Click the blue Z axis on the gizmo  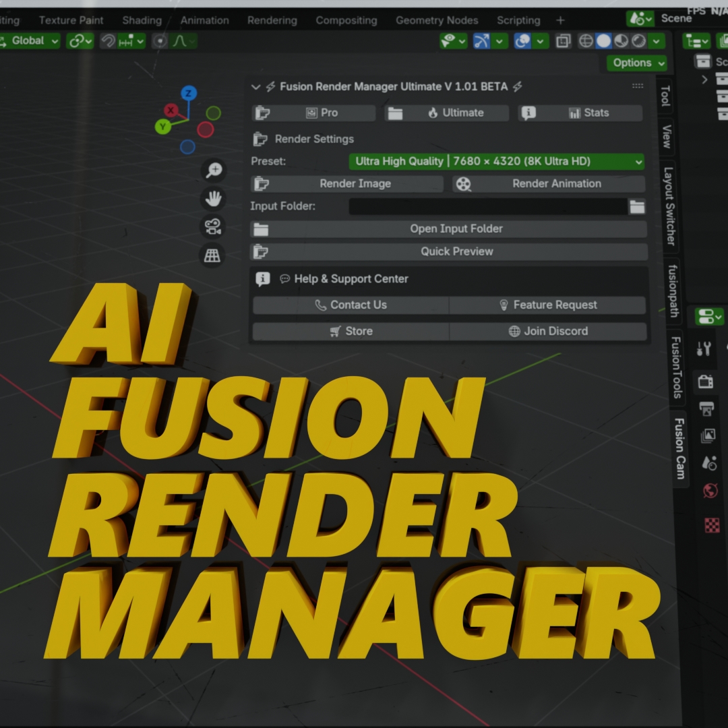[189, 93]
